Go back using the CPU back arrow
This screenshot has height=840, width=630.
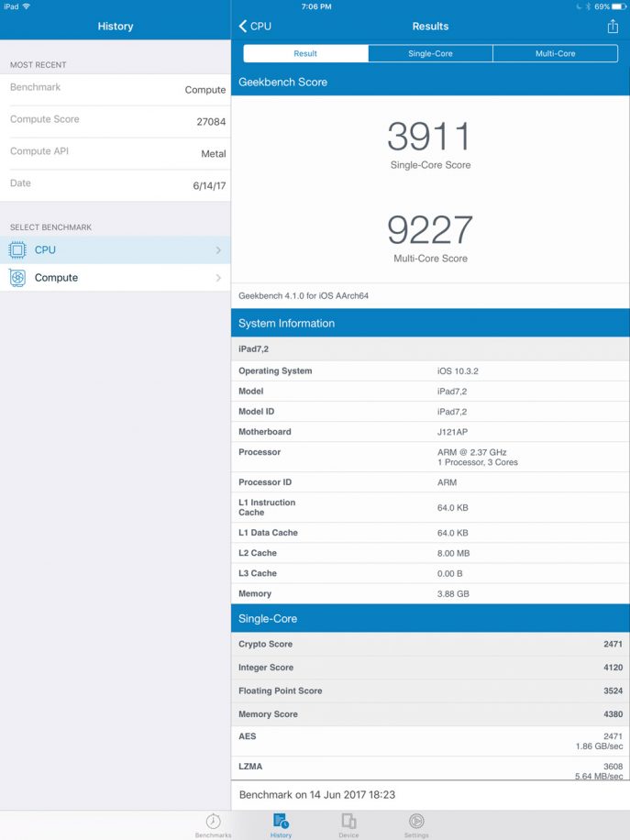pos(255,27)
